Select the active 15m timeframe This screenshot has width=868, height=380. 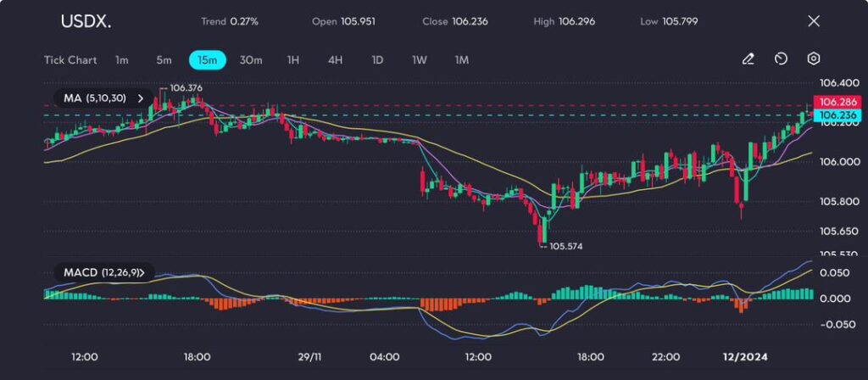pyautogui.click(x=208, y=60)
